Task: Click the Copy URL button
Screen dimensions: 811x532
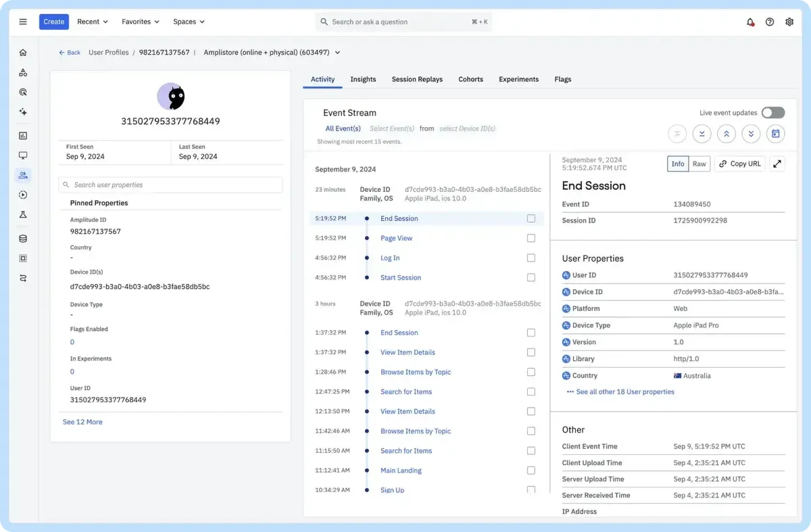Action: pos(739,164)
